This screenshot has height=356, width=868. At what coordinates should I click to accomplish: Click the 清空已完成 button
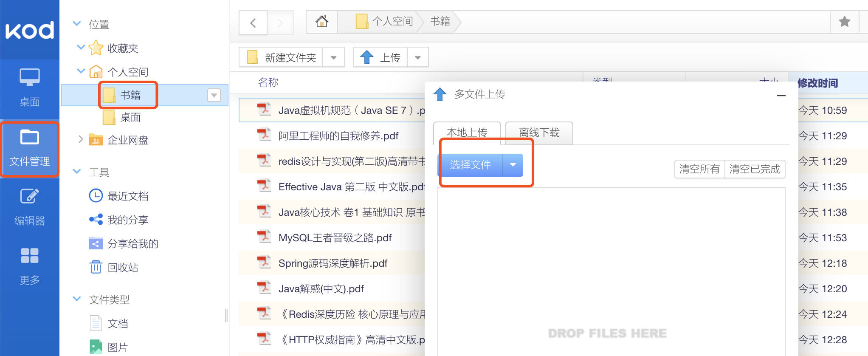point(755,169)
